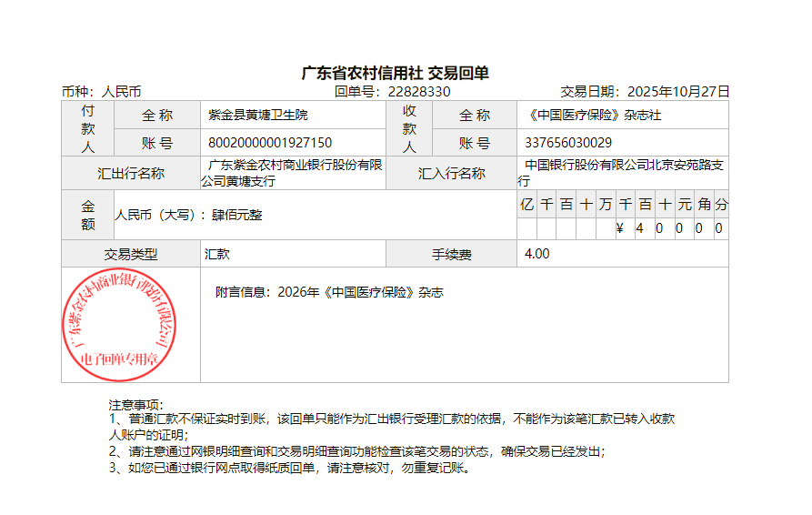Select payer name 紫金县黄塘卫生院

coord(258,116)
